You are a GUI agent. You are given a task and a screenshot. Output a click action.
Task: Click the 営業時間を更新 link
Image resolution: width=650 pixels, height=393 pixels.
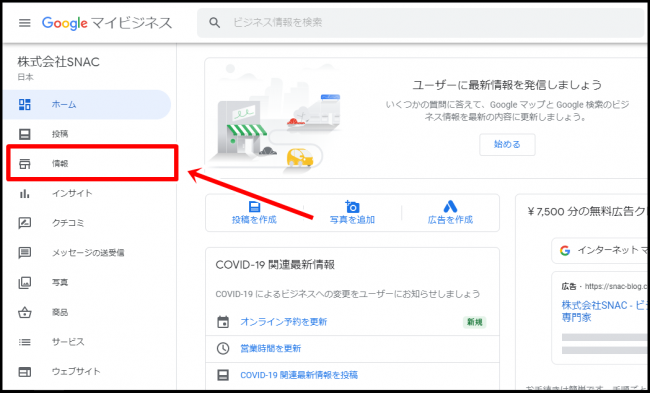point(271,349)
